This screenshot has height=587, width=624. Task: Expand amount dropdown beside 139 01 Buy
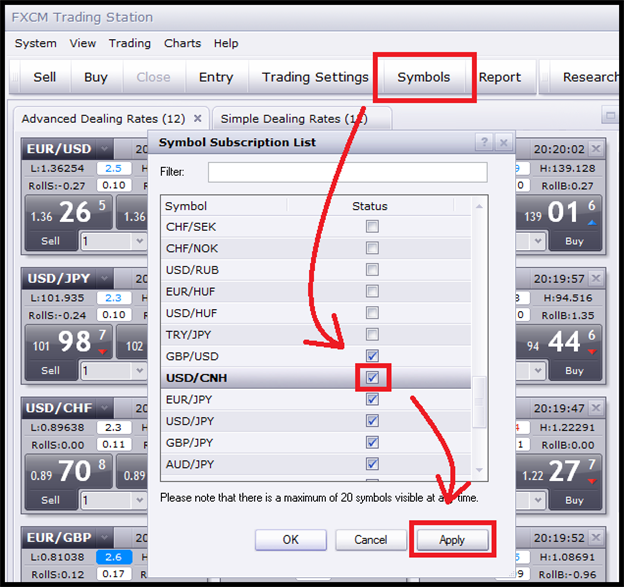click(538, 241)
